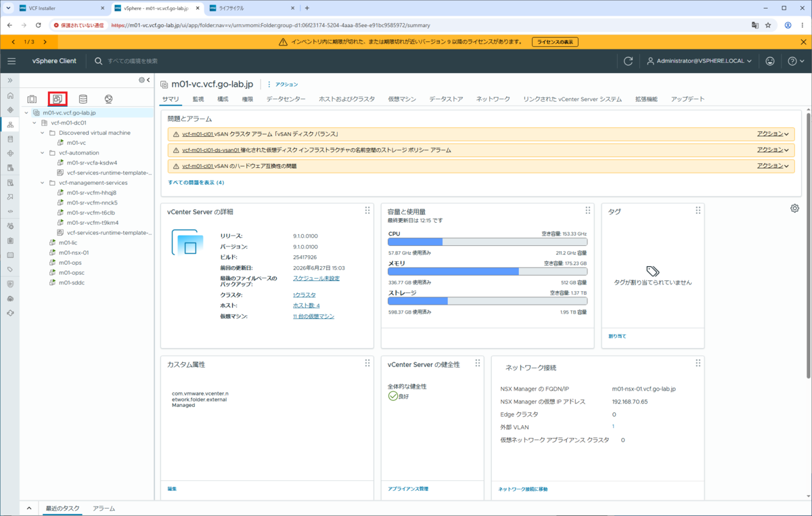The height and width of the screenshot is (516, 812).
Task: Expand the left sidebar with double chevron
Action: [x=10, y=80]
